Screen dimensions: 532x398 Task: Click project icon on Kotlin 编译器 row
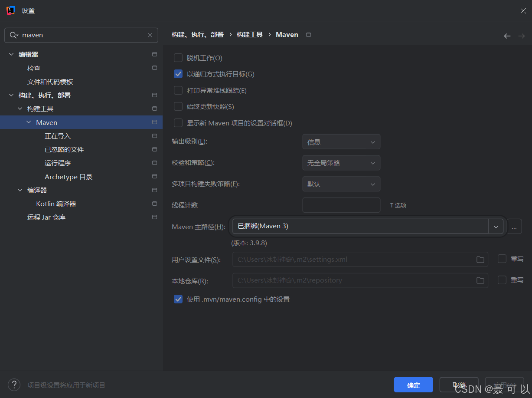[154, 204]
